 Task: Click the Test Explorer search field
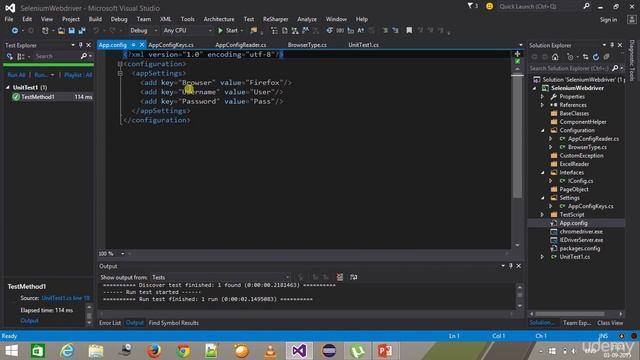point(57,56)
